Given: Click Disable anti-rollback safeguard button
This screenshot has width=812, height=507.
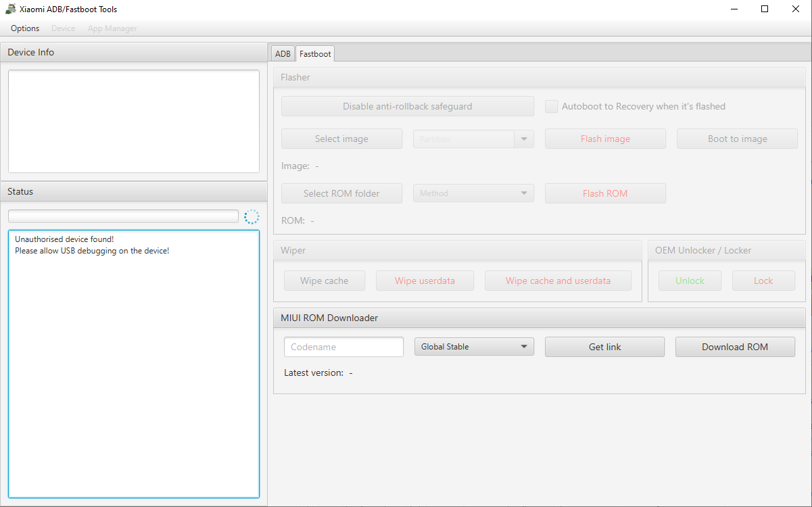Looking at the screenshot, I should click(408, 106).
